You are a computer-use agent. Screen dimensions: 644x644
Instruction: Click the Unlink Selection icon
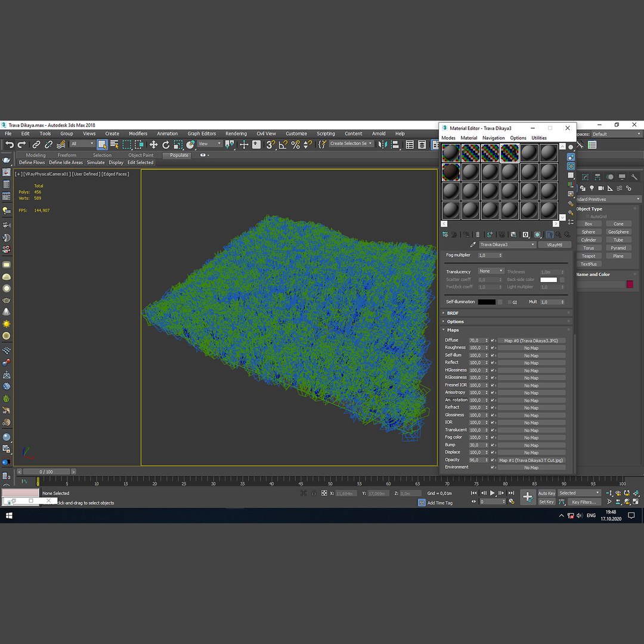(x=48, y=144)
